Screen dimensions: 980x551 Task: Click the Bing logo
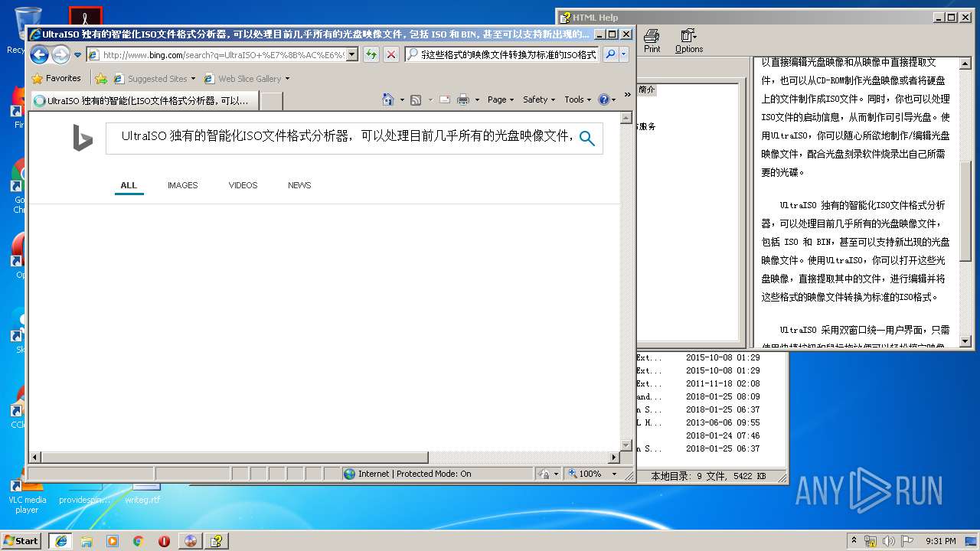click(x=83, y=138)
